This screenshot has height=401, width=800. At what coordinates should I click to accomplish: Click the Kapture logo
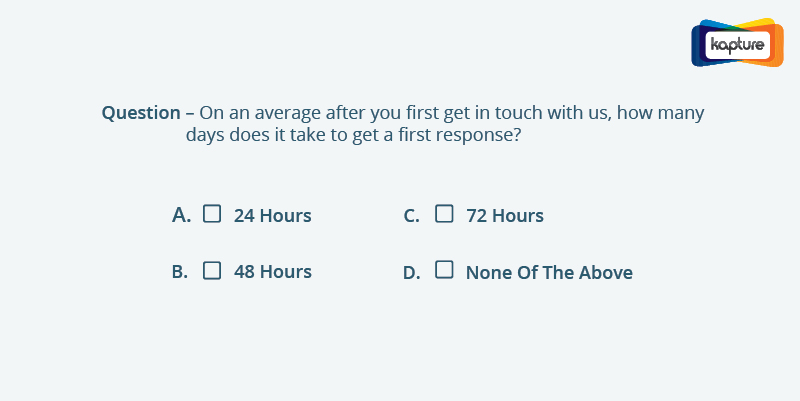[x=737, y=43]
